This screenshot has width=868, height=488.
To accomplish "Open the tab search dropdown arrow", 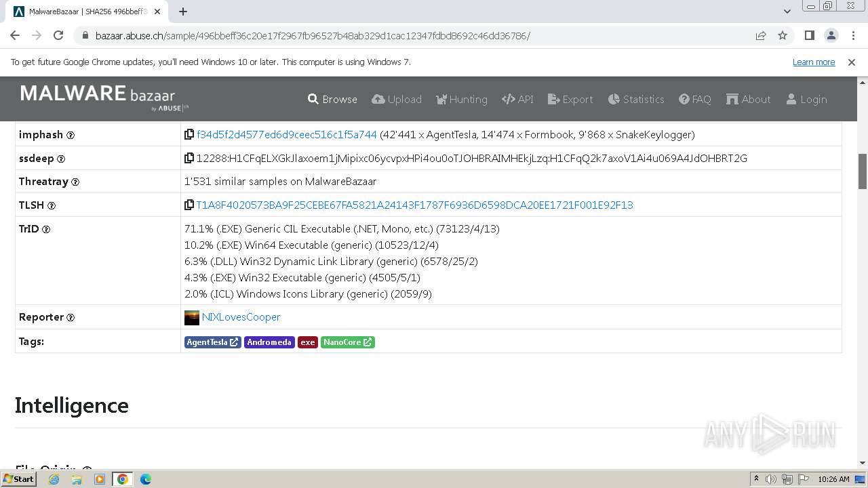I will [787, 12].
